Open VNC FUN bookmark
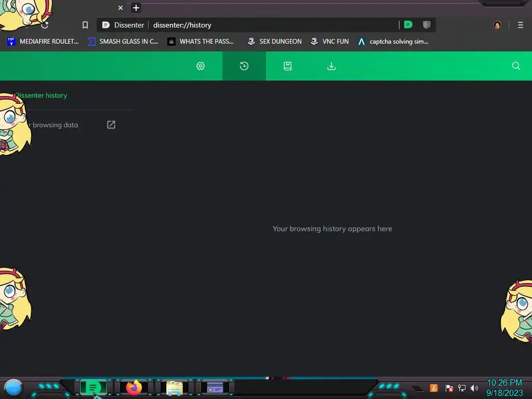 point(329,42)
